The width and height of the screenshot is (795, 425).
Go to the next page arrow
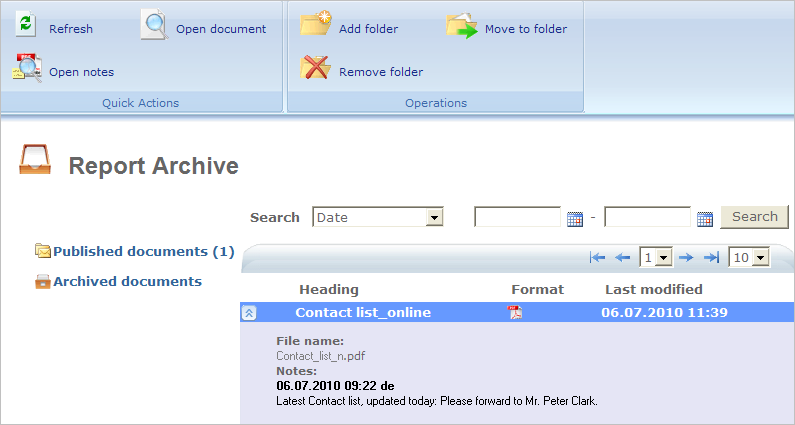coord(686,258)
